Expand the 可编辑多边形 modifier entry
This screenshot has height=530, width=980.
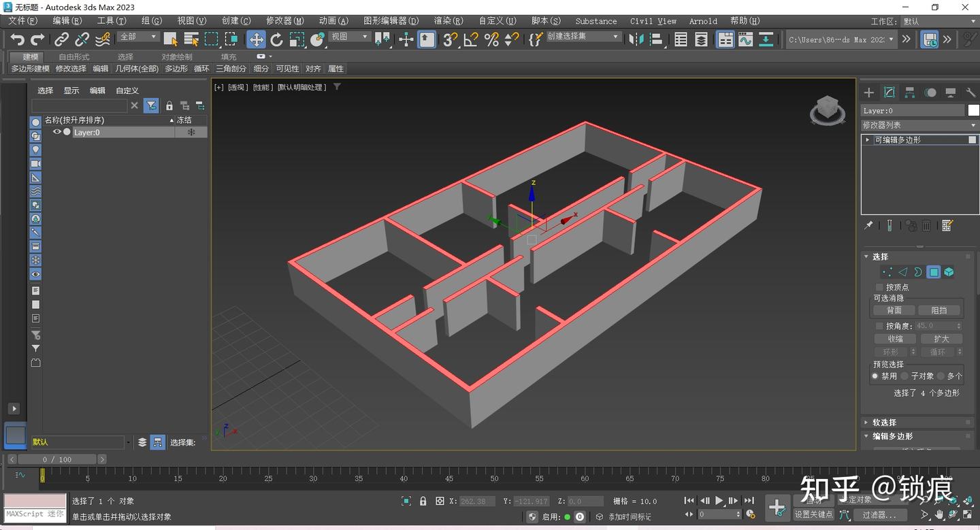pyautogui.click(x=867, y=139)
